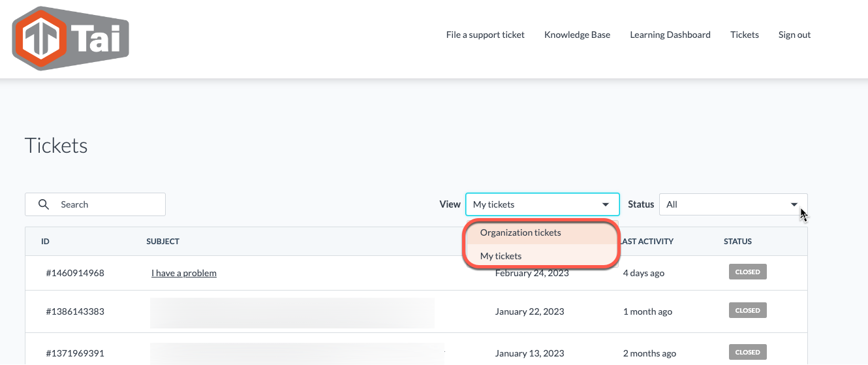
Task: Go to Knowledge Base
Action: [x=577, y=35]
